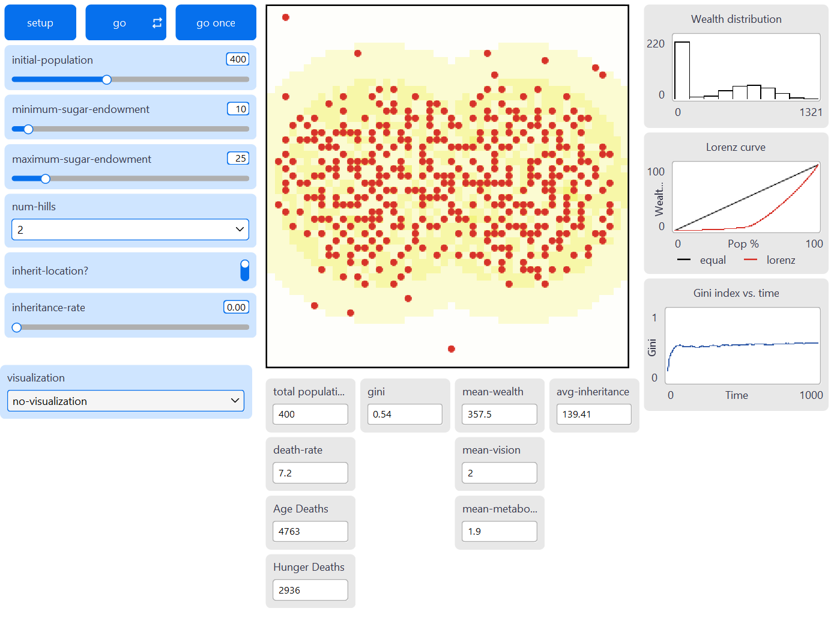Click the Wealth distribution title
Image resolution: width=840 pixels, height=617 pixels.
(x=736, y=19)
